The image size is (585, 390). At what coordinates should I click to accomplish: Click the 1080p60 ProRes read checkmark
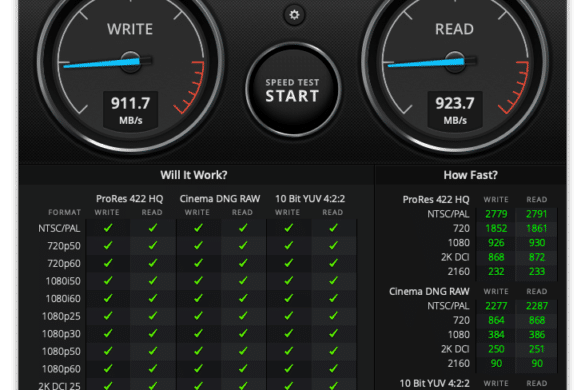(153, 368)
